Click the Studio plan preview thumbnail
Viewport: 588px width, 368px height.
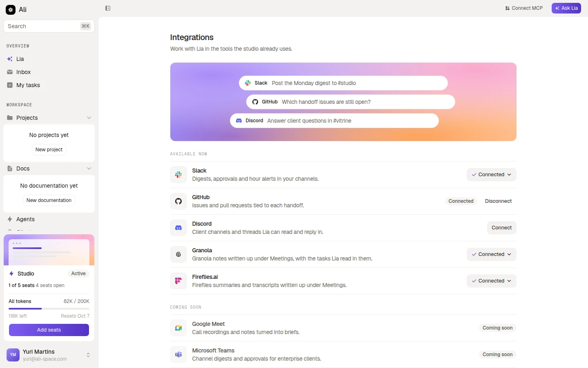[49, 250]
